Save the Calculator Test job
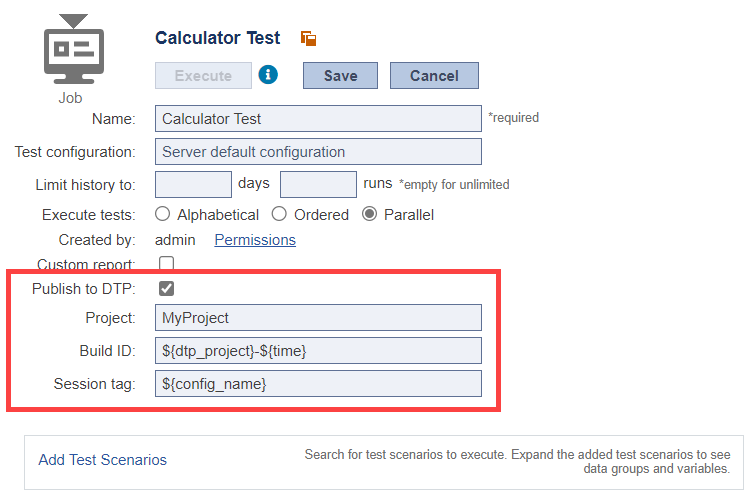 (341, 76)
